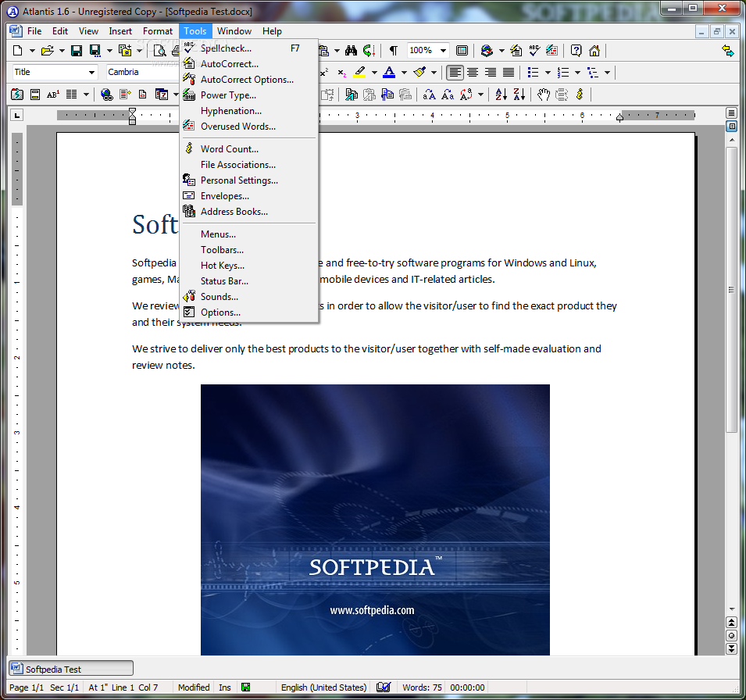
Task: Click the sort descending Z-A icon
Action: (519, 95)
